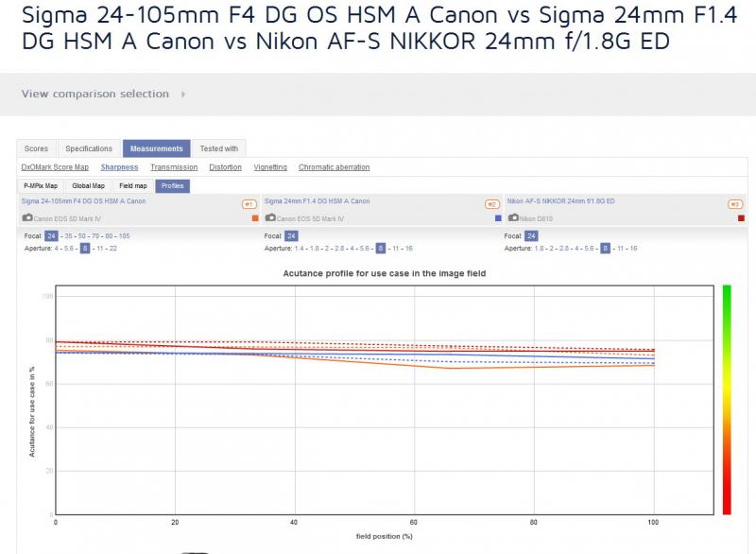Switch to Global Map view
756x554 pixels.
tap(88, 186)
